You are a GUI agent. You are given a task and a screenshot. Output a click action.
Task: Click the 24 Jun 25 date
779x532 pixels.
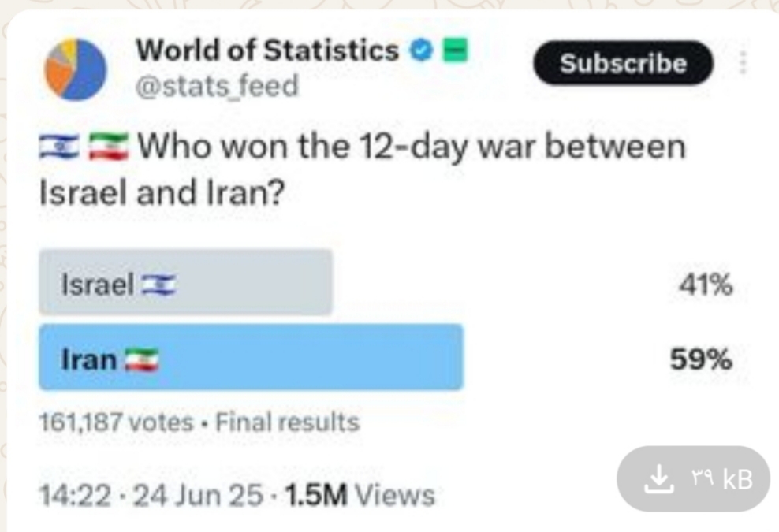point(198,495)
